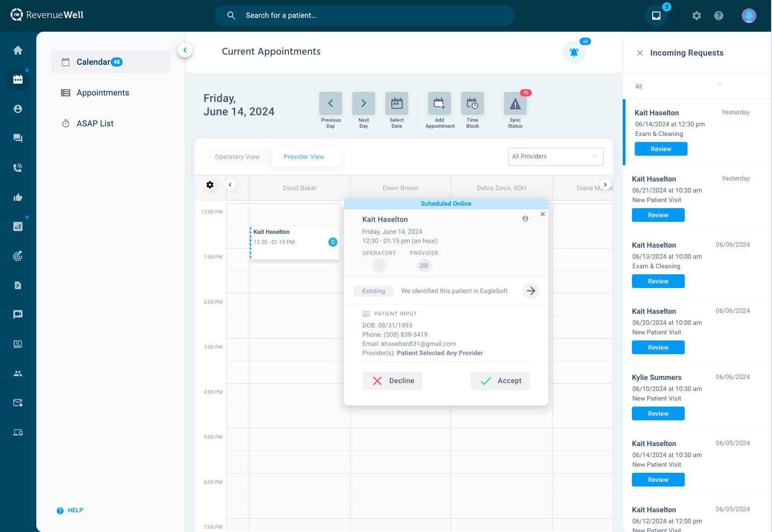Open the Reports/analytics section in the sidebar
The width and height of the screenshot is (772, 532).
tap(18, 226)
